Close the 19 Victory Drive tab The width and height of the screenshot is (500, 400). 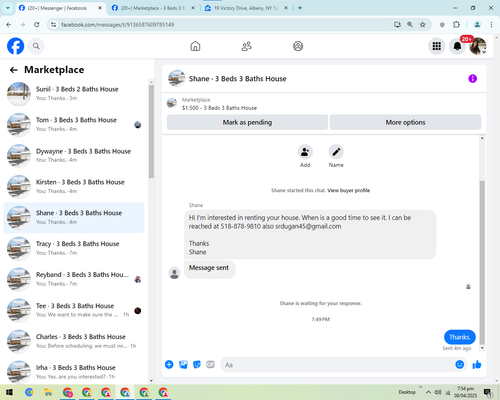click(286, 8)
